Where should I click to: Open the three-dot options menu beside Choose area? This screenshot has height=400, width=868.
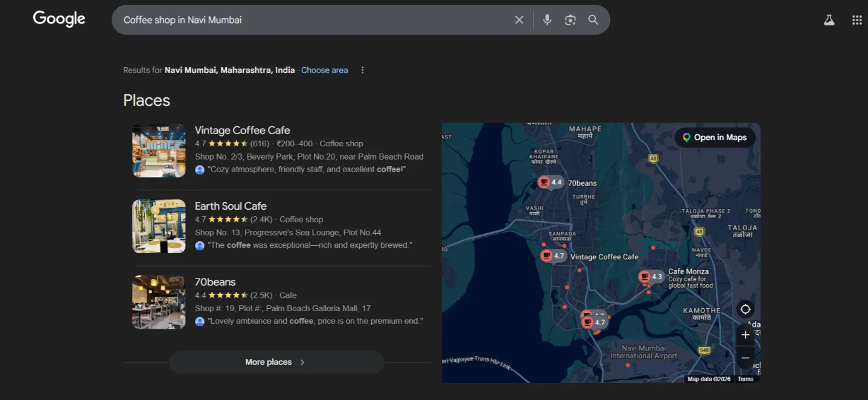point(362,69)
